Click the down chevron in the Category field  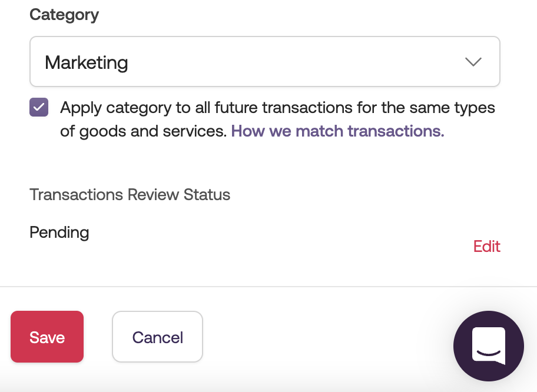[x=473, y=62]
